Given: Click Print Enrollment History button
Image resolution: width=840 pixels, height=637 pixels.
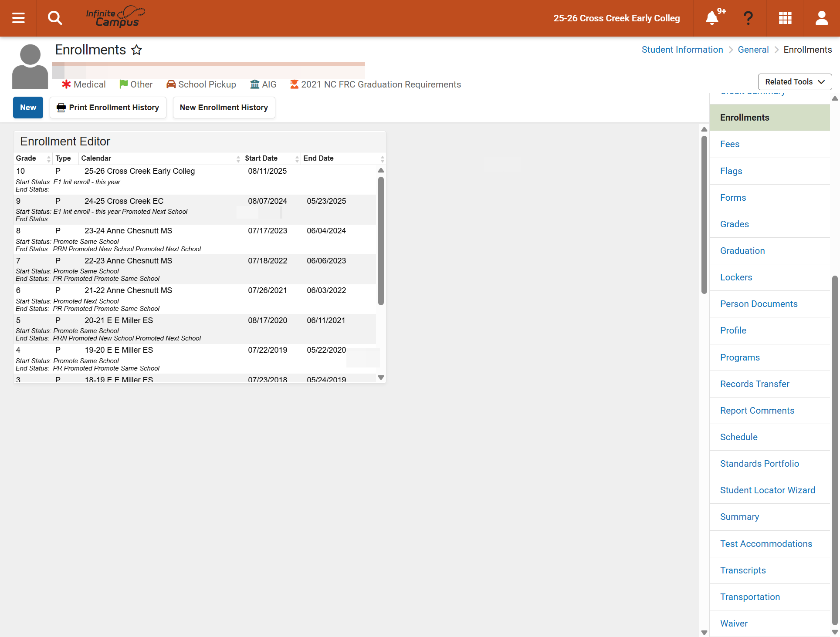Looking at the screenshot, I should coord(108,108).
